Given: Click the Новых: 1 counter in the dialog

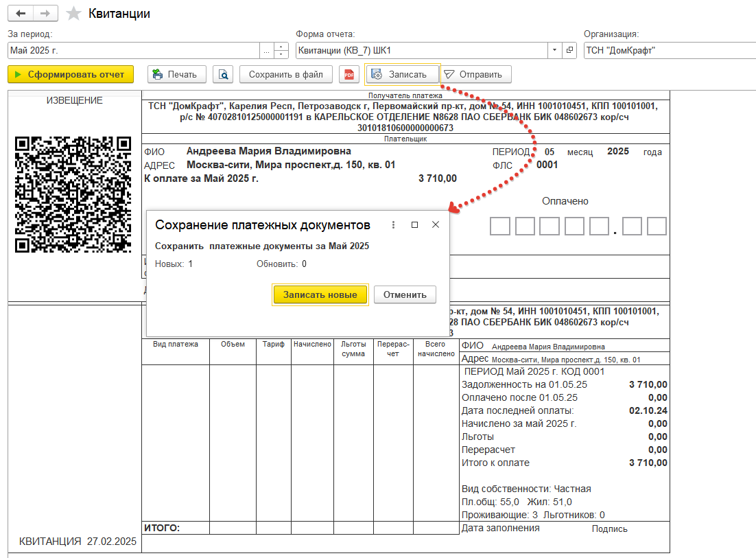Looking at the screenshot, I should click(x=174, y=264).
